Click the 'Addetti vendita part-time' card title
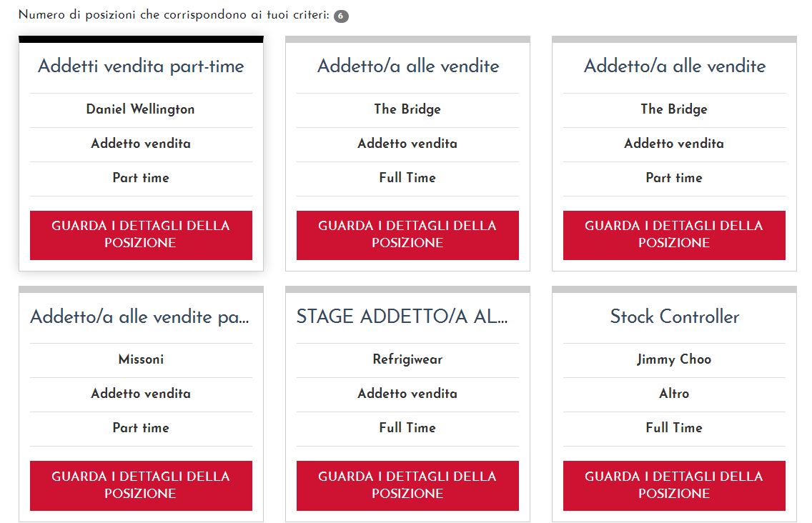This screenshot has height=523, width=812. click(141, 66)
